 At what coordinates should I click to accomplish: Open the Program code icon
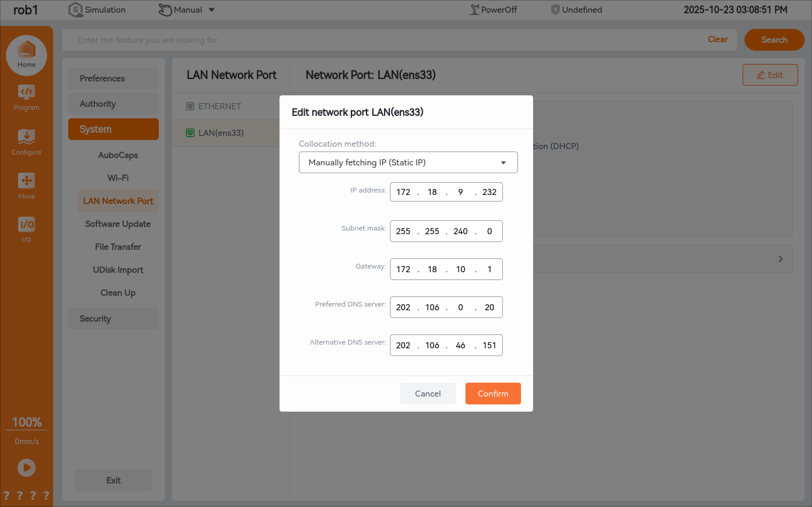(x=26, y=92)
